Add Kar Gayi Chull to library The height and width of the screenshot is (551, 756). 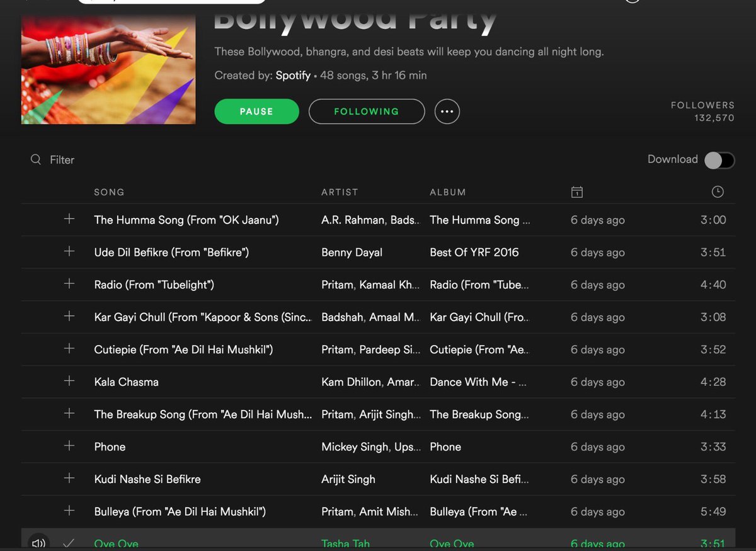click(x=69, y=316)
